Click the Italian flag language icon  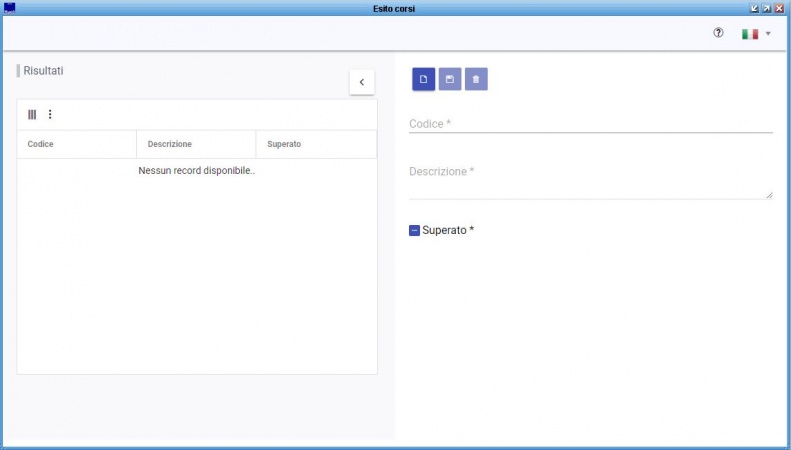[750, 34]
